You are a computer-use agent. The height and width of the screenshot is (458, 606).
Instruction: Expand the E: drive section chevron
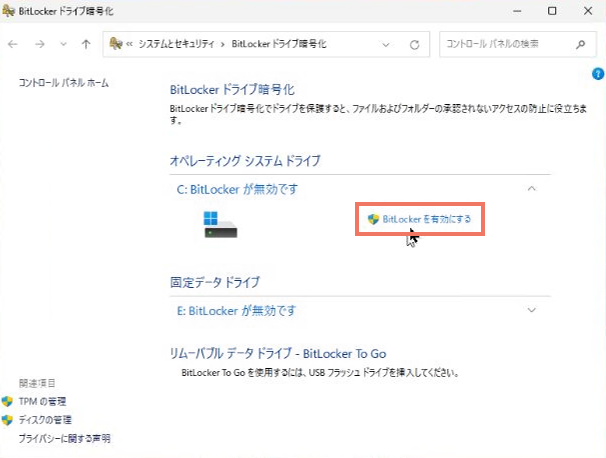(x=532, y=310)
